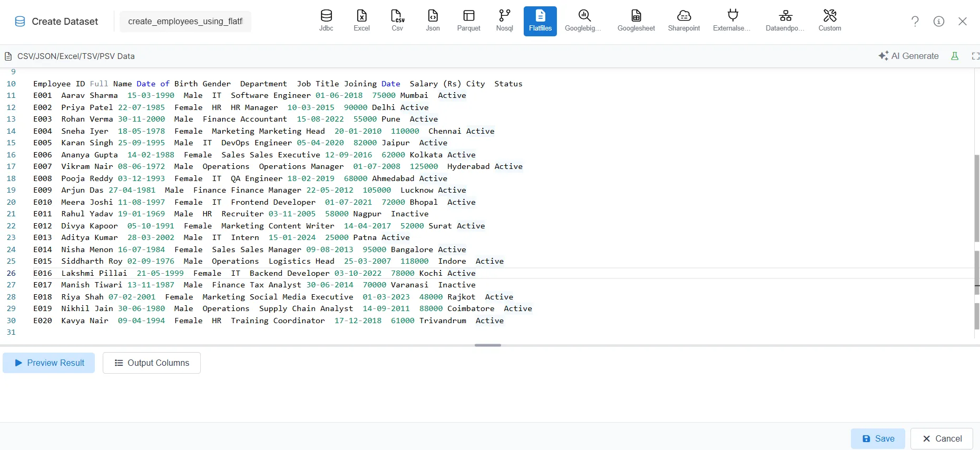Click 'Finance Manager' in line 19
The width and height of the screenshot is (980, 450).
click(266, 190)
